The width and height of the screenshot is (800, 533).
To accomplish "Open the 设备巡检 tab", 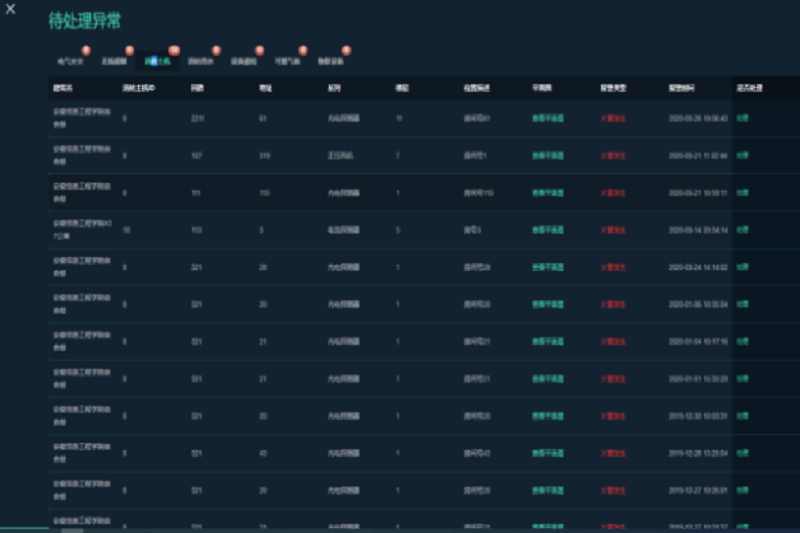I will pos(244,61).
